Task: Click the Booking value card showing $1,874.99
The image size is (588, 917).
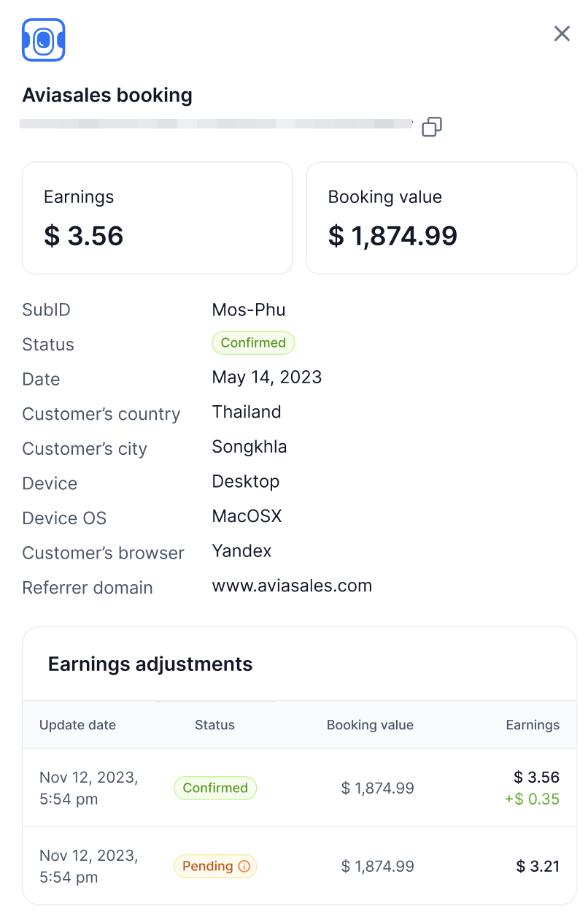Action: (441, 217)
